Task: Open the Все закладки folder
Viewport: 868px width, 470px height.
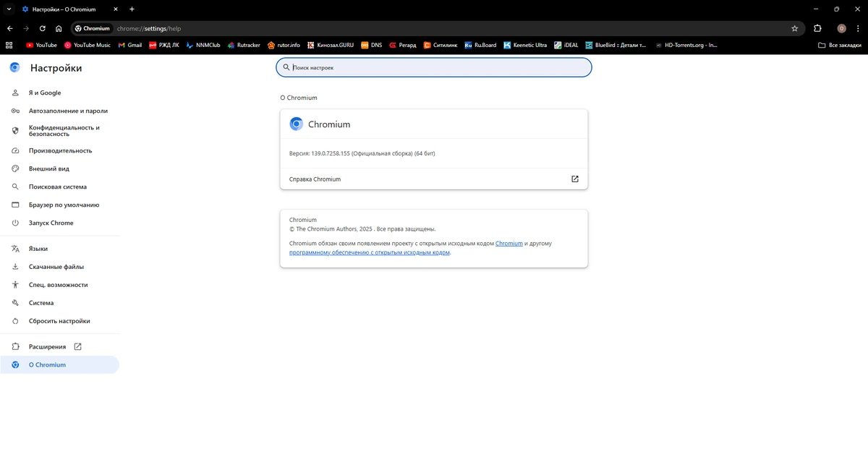Action: coord(840,45)
